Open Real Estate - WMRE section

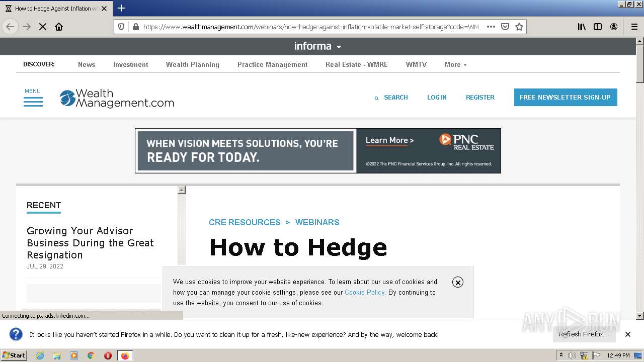[357, 64]
